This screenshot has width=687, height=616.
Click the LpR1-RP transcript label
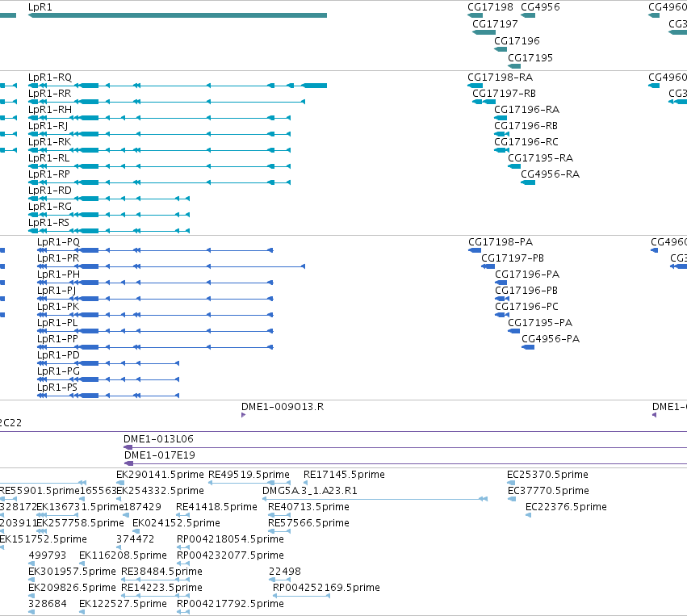pyautogui.click(x=49, y=174)
